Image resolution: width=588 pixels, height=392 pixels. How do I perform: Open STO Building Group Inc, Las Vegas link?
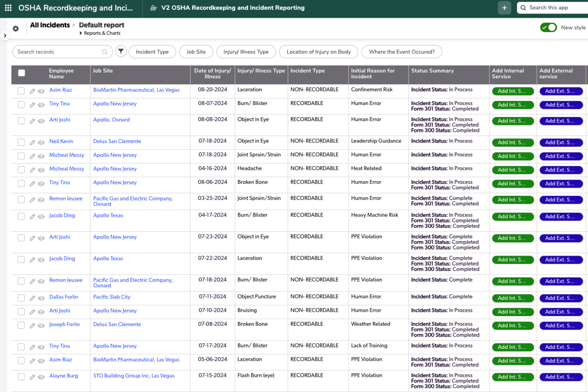tap(134, 376)
